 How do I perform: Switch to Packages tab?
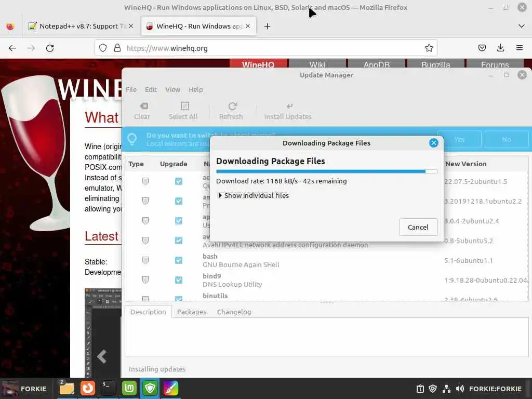(x=192, y=312)
